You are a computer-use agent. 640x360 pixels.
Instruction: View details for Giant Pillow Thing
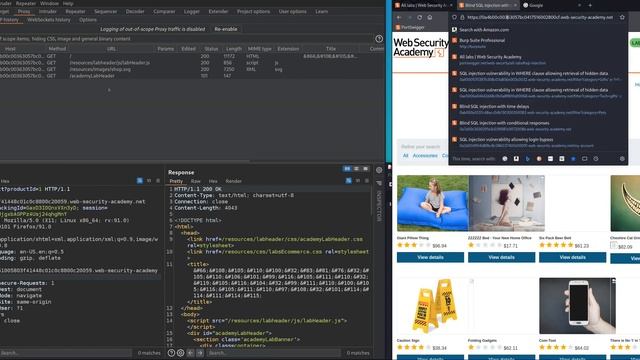(x=430, y=257)
